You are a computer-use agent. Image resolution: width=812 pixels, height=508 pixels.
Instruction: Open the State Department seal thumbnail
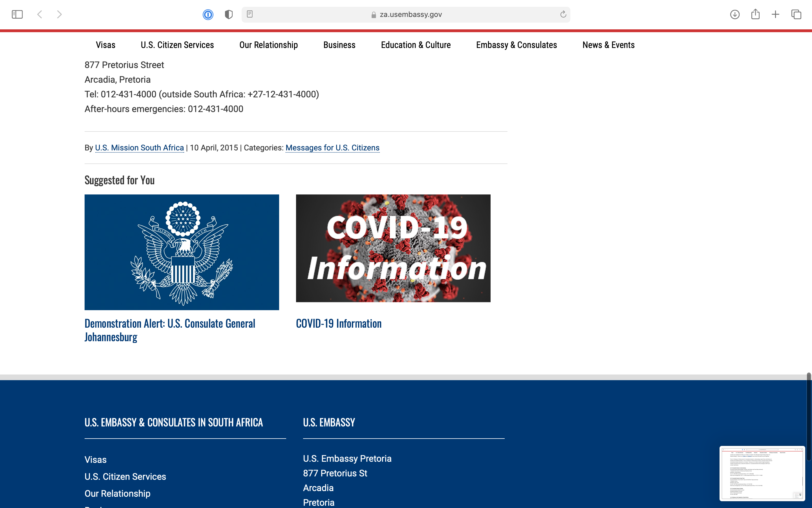[182, 252]
